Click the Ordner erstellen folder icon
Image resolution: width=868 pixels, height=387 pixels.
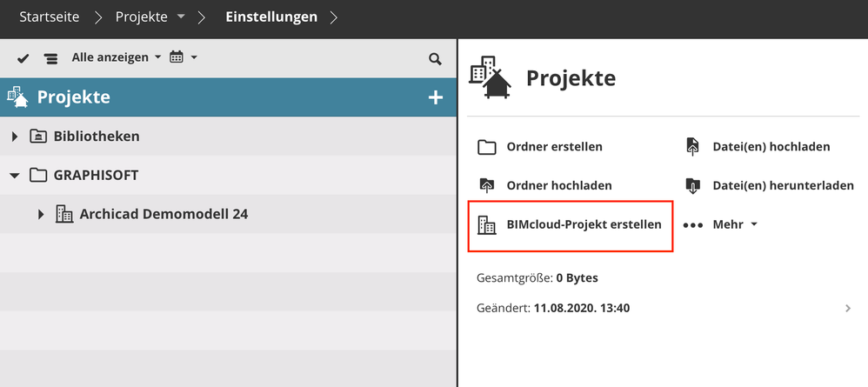486,147
